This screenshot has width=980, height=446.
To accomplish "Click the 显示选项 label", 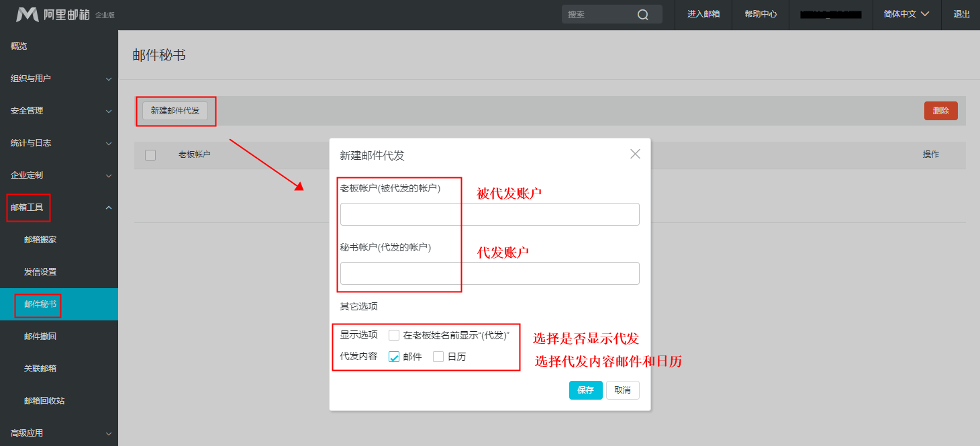I will (359, 335).
